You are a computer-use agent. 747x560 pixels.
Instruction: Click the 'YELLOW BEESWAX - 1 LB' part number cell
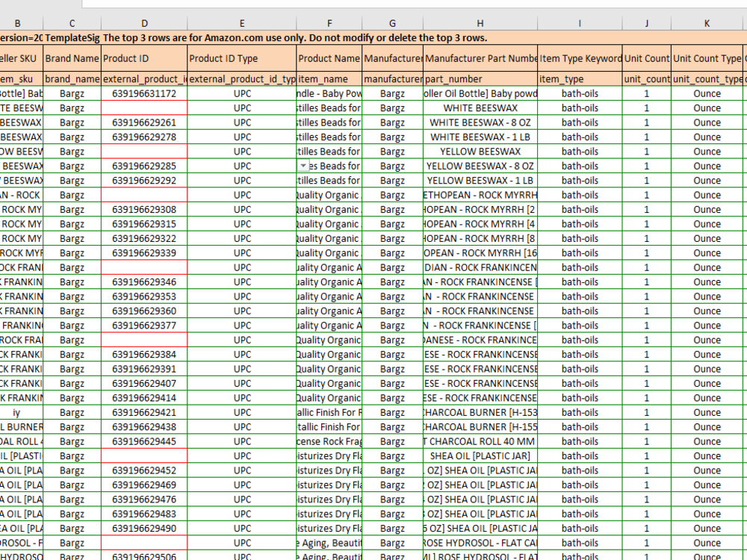tap(480, 181)
